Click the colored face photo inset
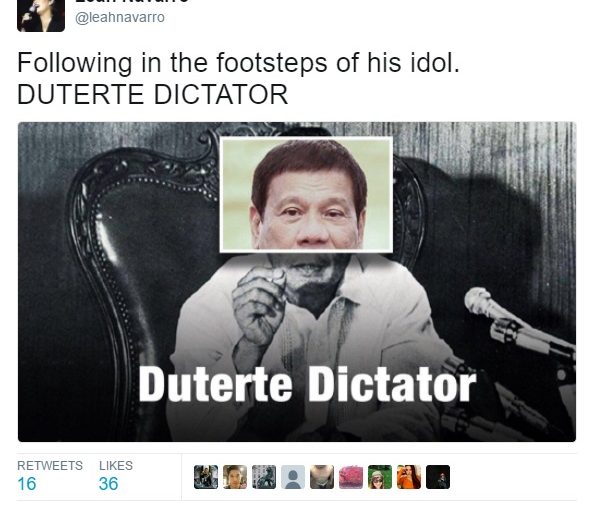601x510 pixels. click(306, 195)
